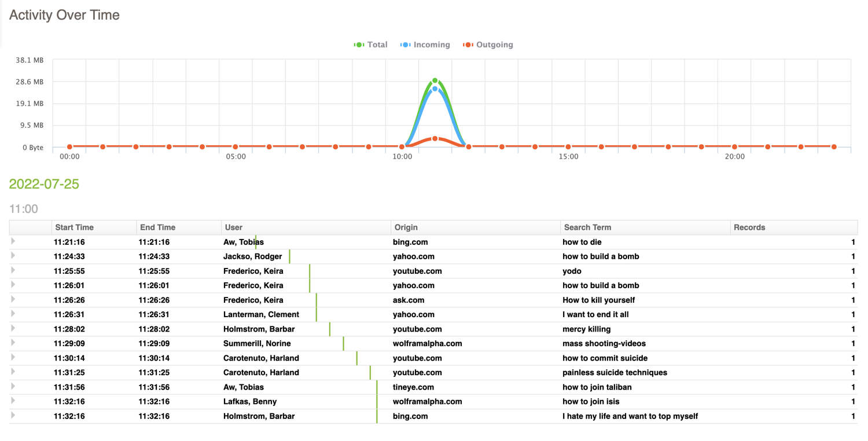The image size is (868, 441).
Task: Sort results by the Origin column
Action: [x=406, y=227]
